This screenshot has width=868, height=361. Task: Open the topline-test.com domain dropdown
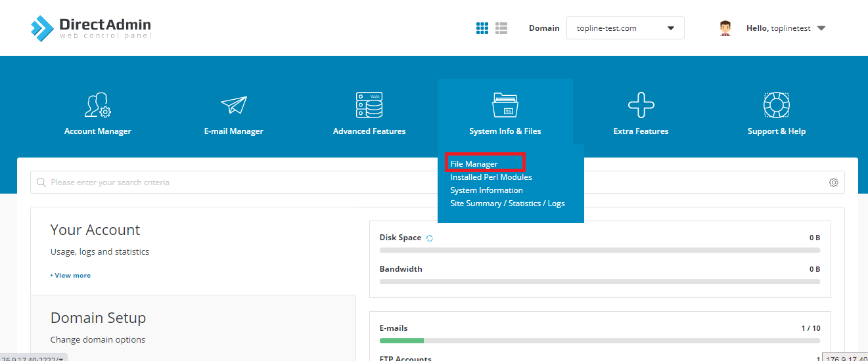625,28
